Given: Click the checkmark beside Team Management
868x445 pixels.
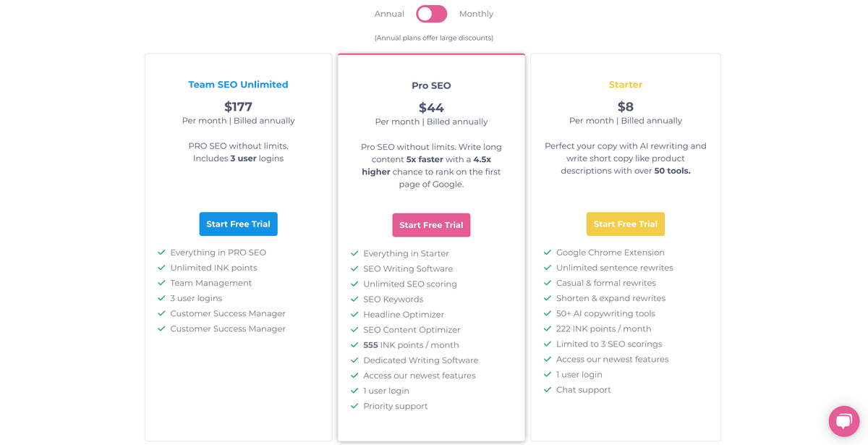Looking at the screenshot, I should [x=161, y=283].
